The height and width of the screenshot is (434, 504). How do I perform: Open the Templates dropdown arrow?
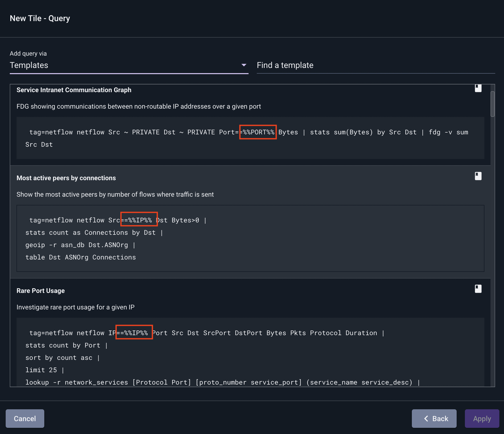(244, 65)
